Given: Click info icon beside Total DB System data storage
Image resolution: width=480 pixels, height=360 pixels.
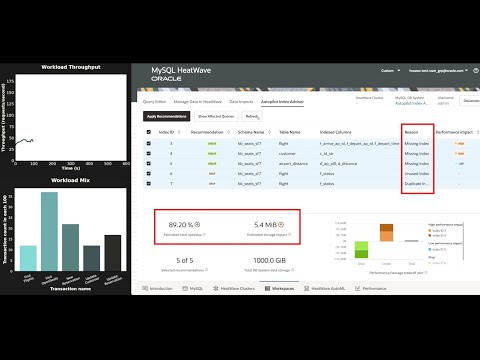Looking at the screenshot, I should point(292,270).
